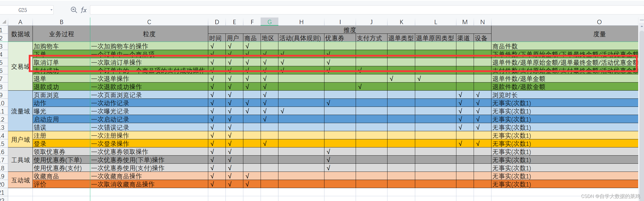Click the 注册 cell
Image resolution: width=644 pixels, height=201 pixels.
click(62, 135)
